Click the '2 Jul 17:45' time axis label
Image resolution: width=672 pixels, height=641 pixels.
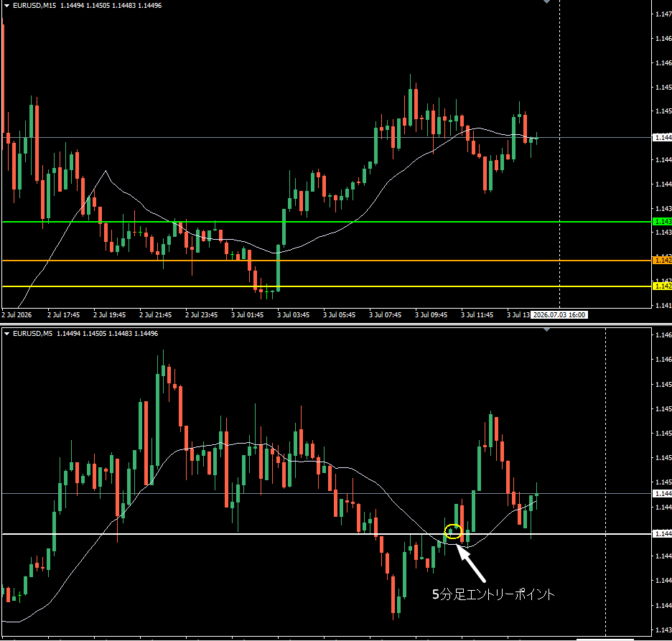pyautogui.click(x=63, y=315)
